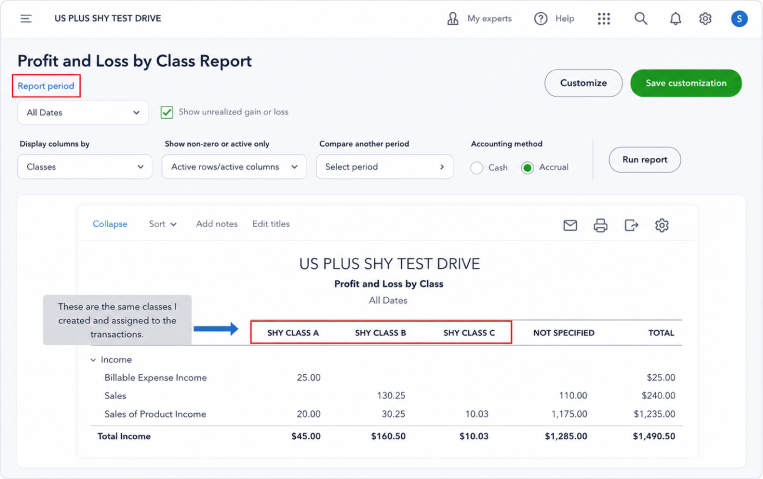Open the 1,175.00 Sales of Product amount

[569, 414]
